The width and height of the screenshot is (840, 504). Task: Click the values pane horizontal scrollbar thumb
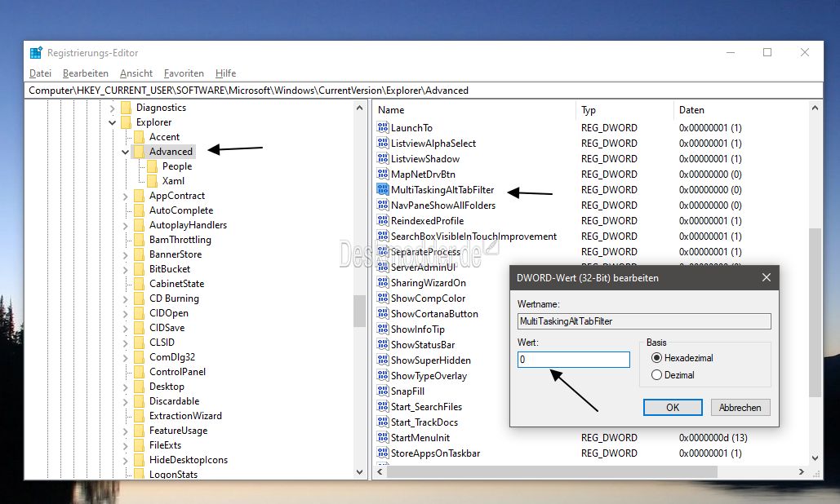pos(553,472)
